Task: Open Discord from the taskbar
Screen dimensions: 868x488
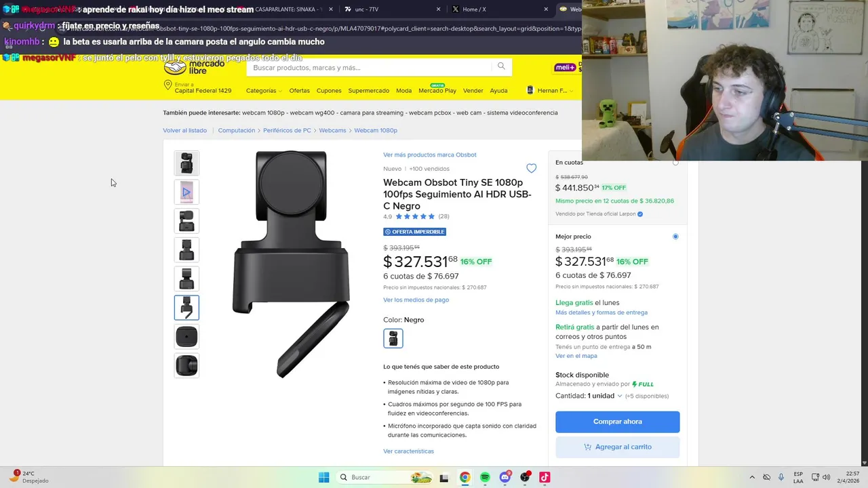Action: coord(505,477)
